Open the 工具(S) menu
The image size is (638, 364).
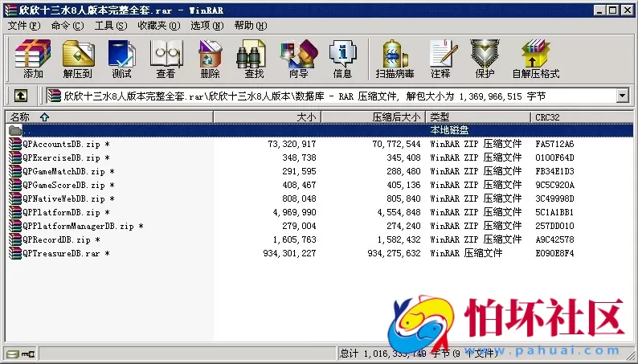coord(111,26)
